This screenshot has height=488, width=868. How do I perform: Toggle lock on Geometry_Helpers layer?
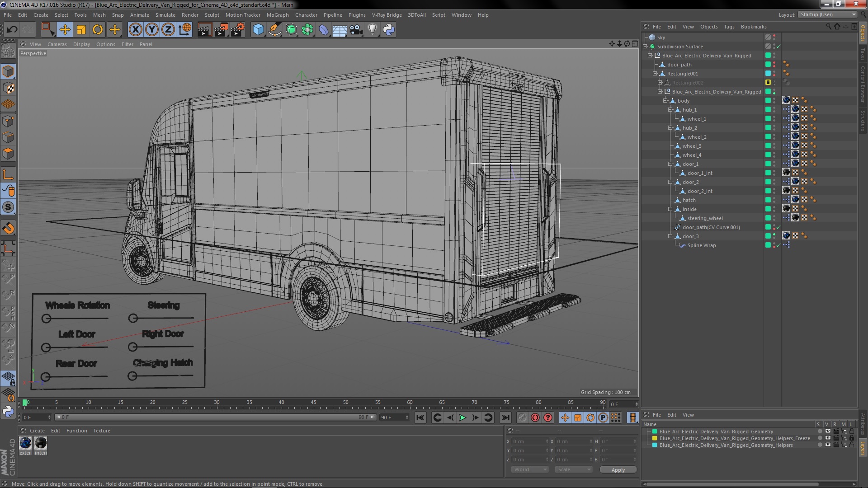click(x=852, y=445)
